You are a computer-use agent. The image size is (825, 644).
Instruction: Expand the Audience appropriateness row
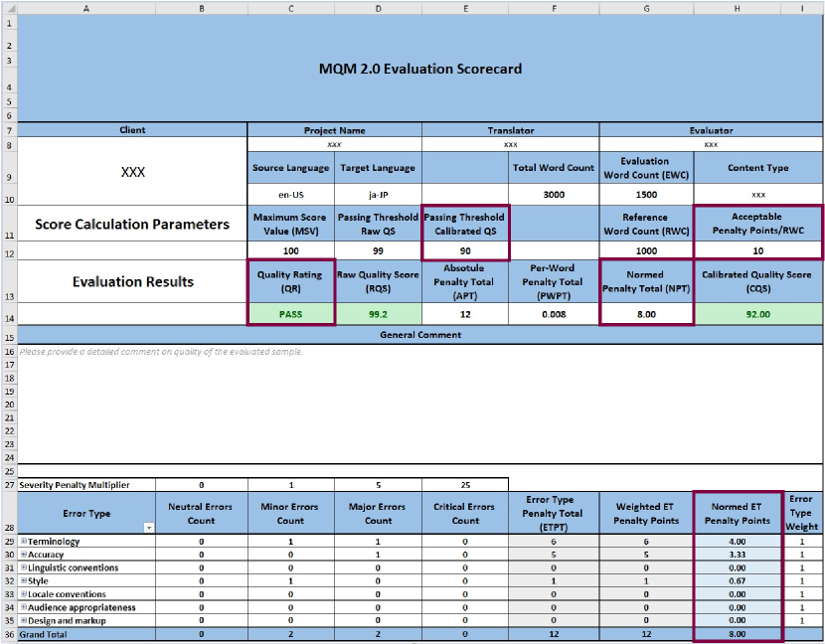click(24, 606)
